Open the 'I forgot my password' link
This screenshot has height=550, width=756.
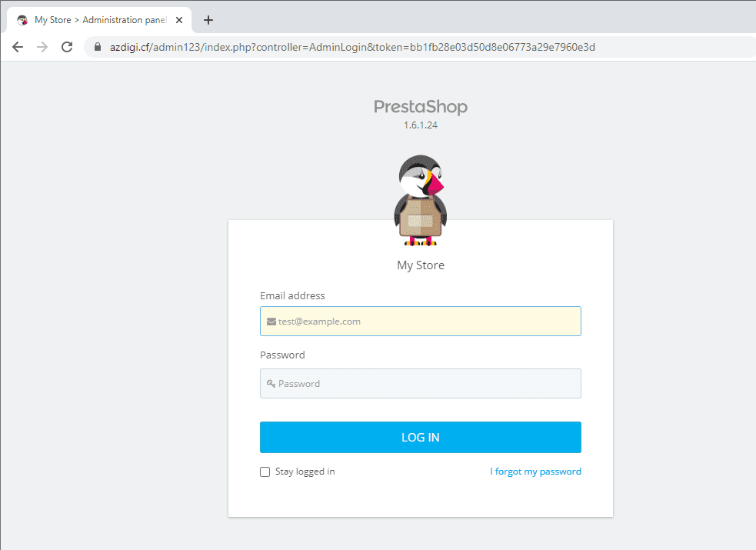536,472
